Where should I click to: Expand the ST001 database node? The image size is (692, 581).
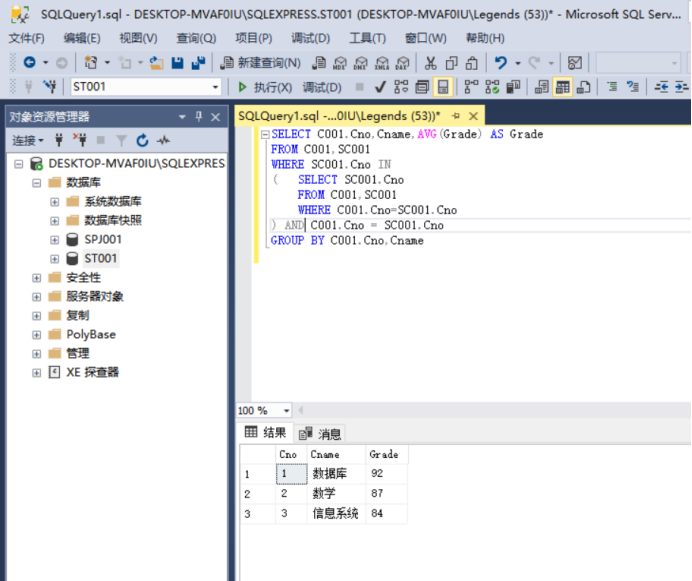[54, 259]
